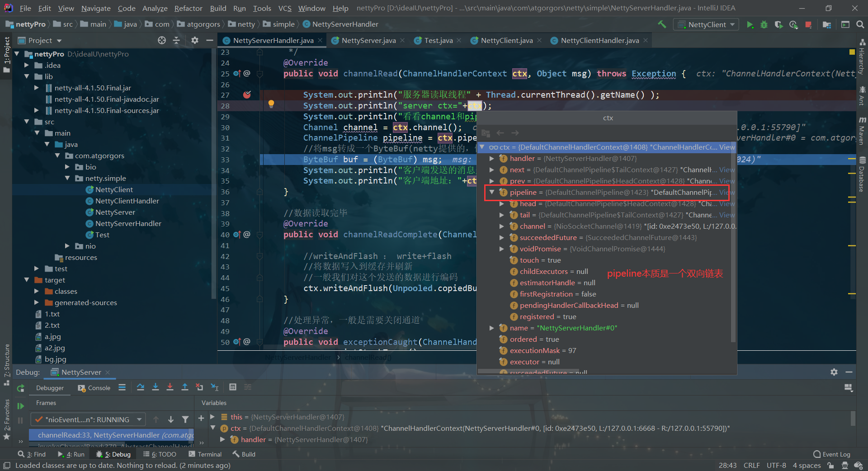Toggle the frames filter funnel icon

click(185, 419)
